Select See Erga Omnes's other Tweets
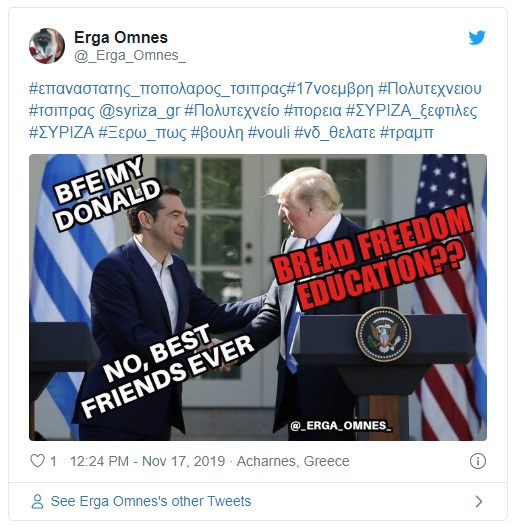Screen dimensions: 520x527 pyautogui.click(x=151, y=501)
